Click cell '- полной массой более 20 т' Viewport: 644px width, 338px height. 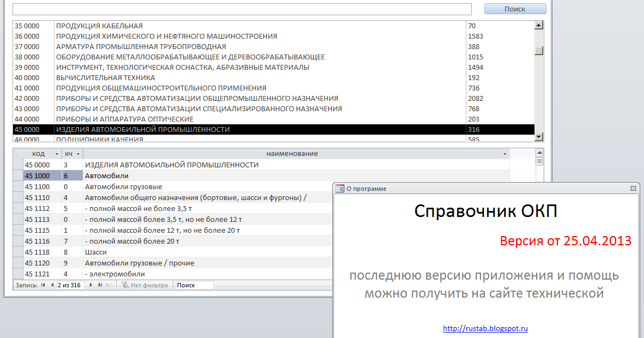point(208,241)
